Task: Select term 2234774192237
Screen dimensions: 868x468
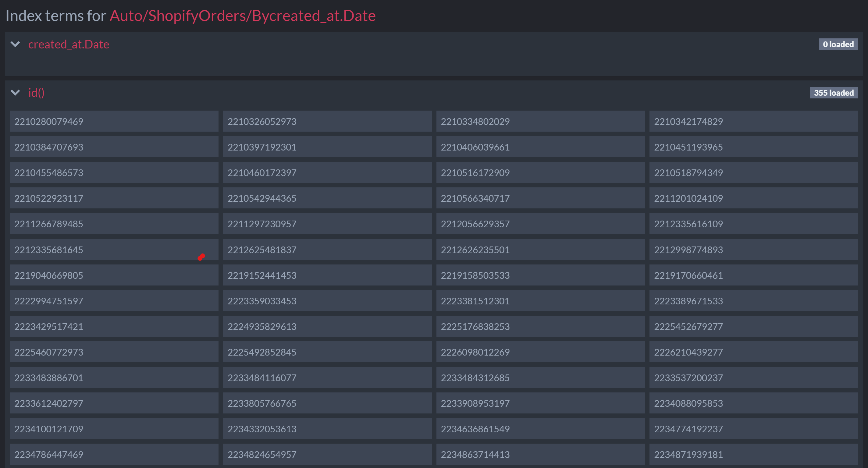Action: 754,429
